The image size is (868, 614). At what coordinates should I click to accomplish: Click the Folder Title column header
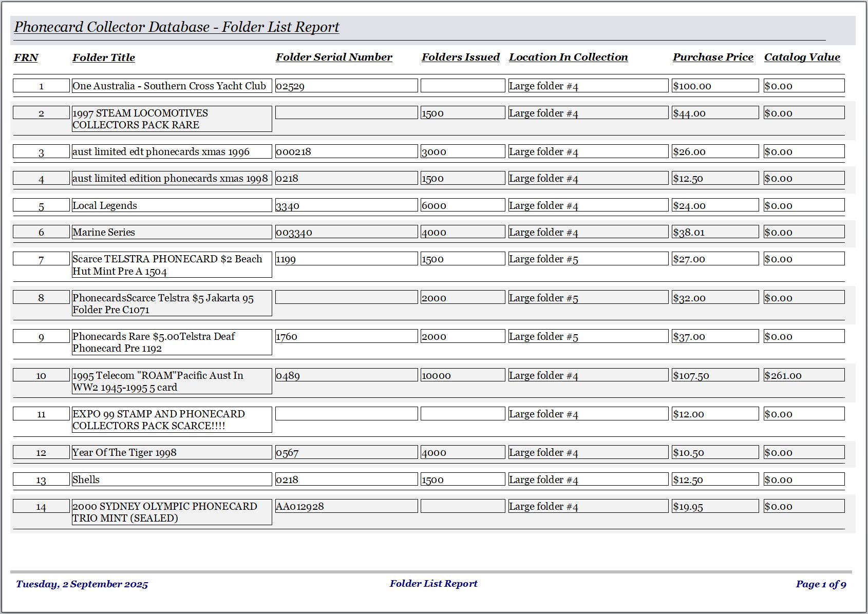coord(104,57)
